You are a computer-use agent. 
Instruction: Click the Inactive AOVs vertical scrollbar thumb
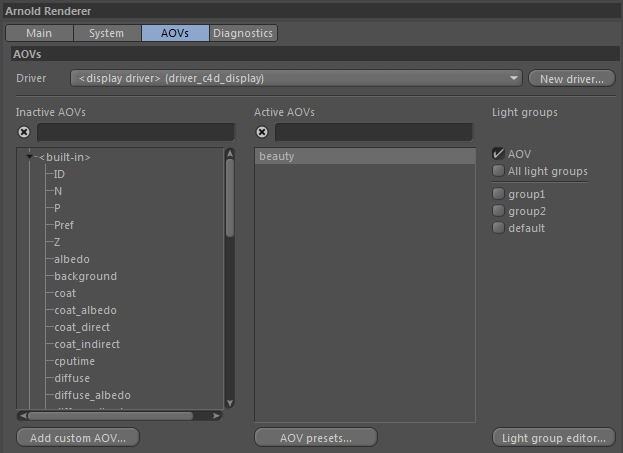coord(230,197)
